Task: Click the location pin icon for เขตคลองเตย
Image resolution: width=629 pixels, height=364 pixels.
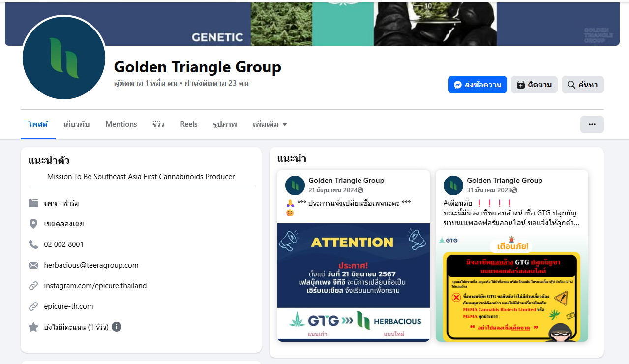Action: click(x=33, y=224)
